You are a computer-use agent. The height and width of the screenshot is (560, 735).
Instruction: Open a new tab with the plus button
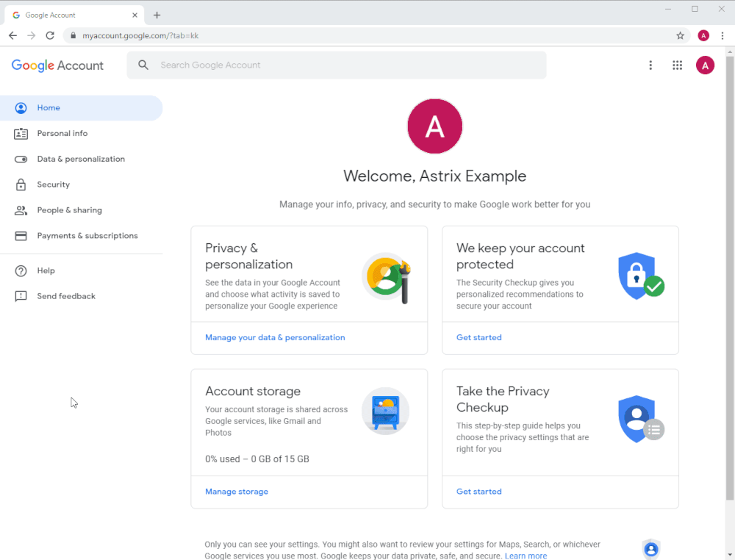coord(157,15)
